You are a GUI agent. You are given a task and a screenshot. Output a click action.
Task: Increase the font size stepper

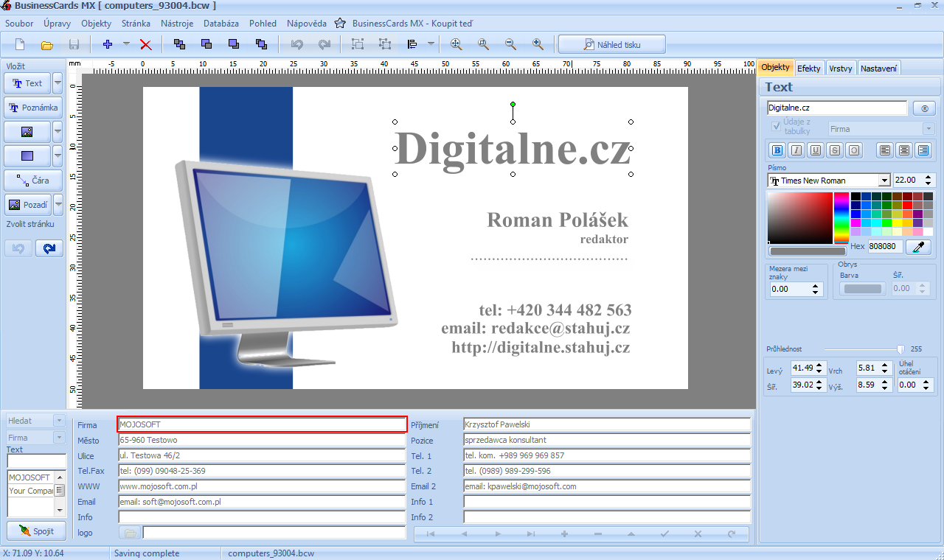[929, 177]
